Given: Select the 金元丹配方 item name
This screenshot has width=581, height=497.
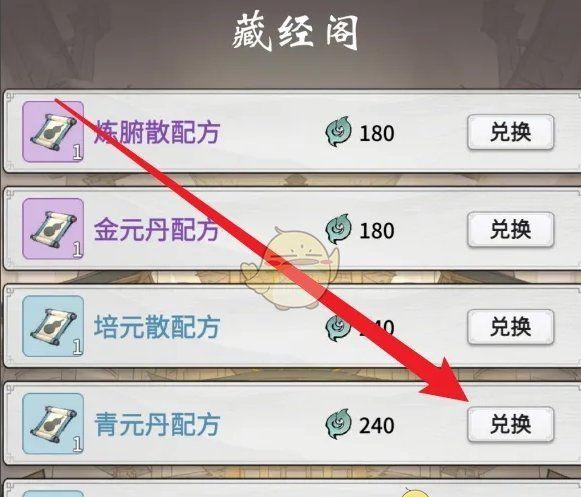Looking at the screenshot, I should (x=157, y=229).
